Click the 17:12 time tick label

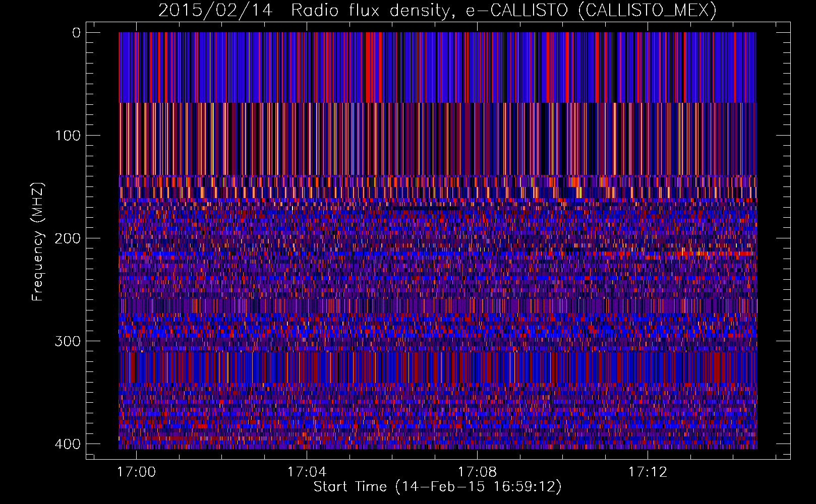point(648,472)
